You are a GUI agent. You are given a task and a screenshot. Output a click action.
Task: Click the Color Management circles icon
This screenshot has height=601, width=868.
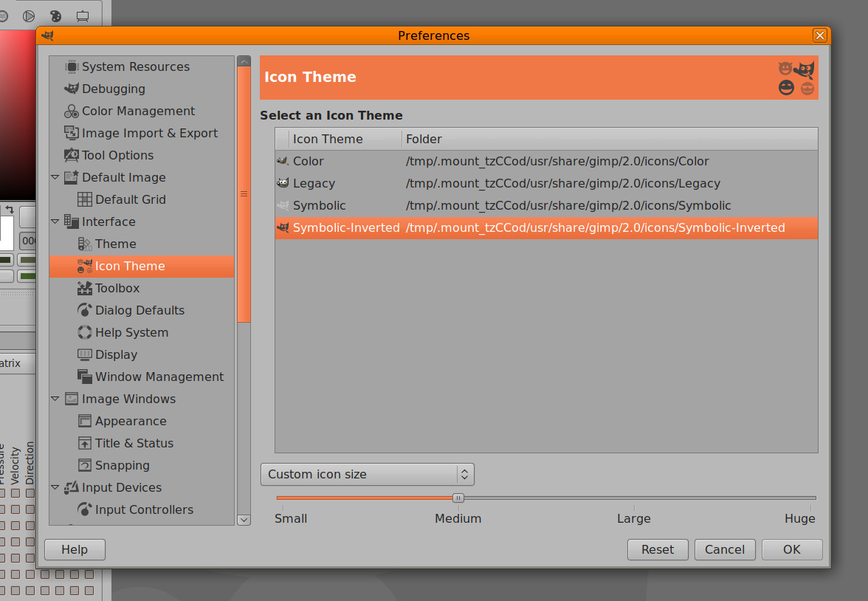click(72, 111)
